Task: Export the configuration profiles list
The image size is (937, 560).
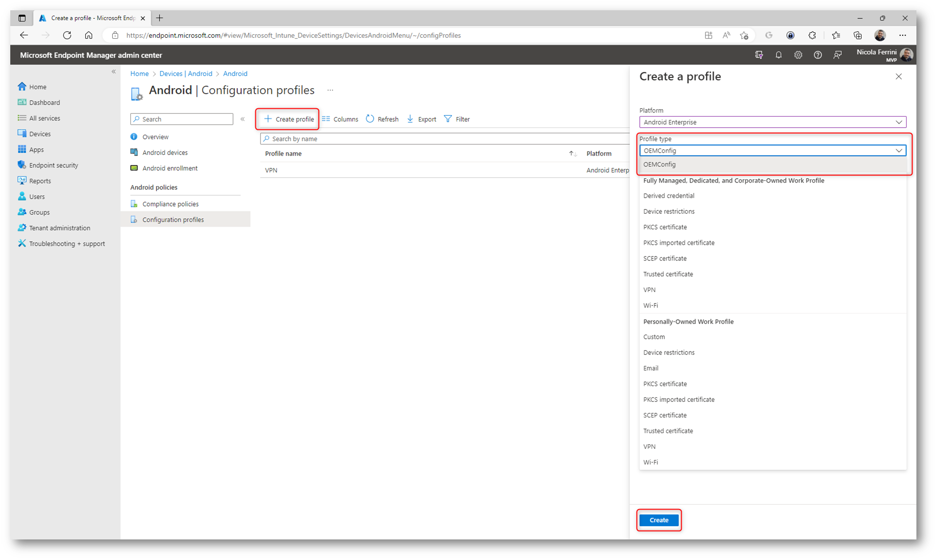Action: (x=421, y=119)
